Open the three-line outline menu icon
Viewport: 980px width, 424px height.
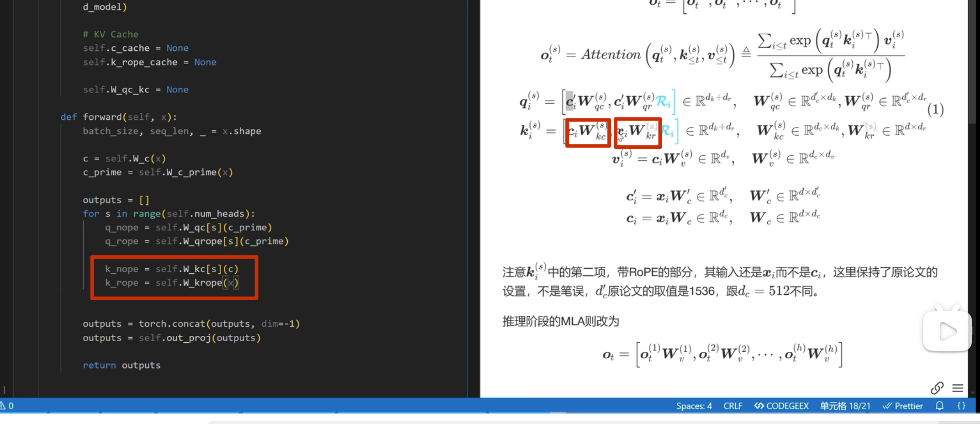pos(958,388)
